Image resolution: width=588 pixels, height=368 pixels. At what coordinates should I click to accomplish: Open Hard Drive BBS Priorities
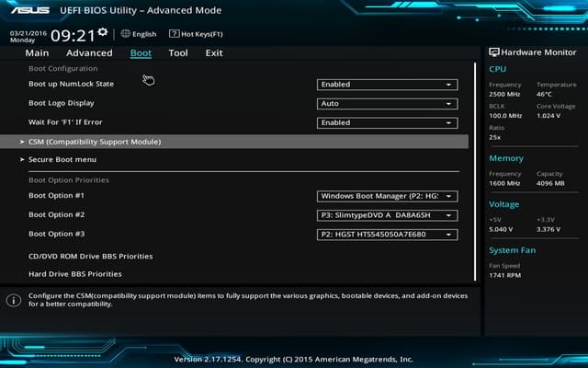coord(75,274)
